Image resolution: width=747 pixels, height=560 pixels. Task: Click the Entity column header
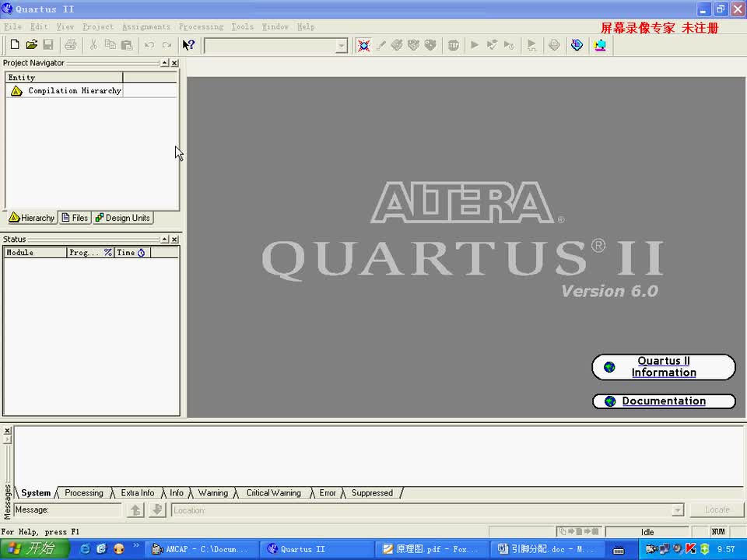tap(64, 77)
